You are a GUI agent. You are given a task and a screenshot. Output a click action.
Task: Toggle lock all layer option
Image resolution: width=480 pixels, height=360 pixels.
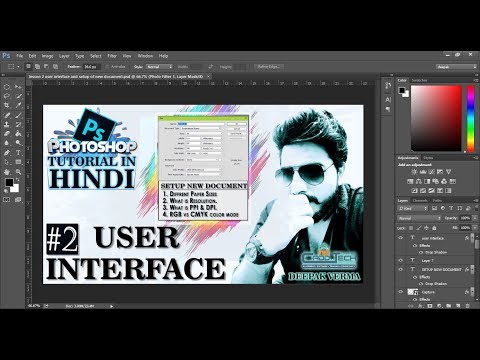tap(434, 228)
